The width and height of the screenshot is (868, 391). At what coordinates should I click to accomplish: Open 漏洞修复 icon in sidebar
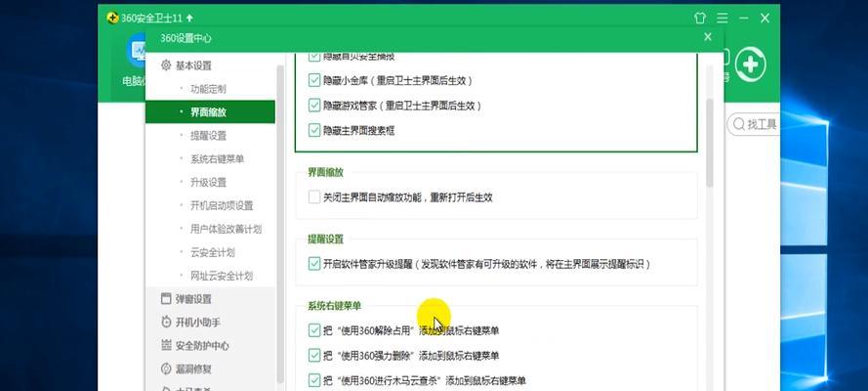coord(166,369)
